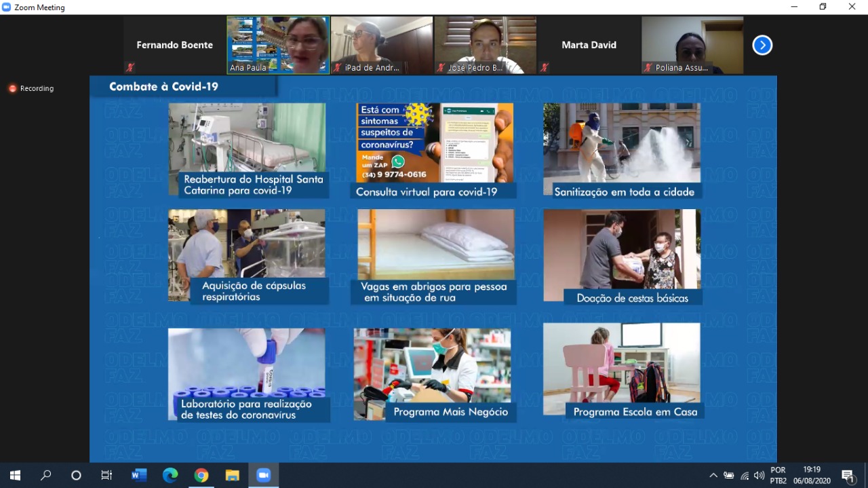Open Task View from the taskbar

106,475
